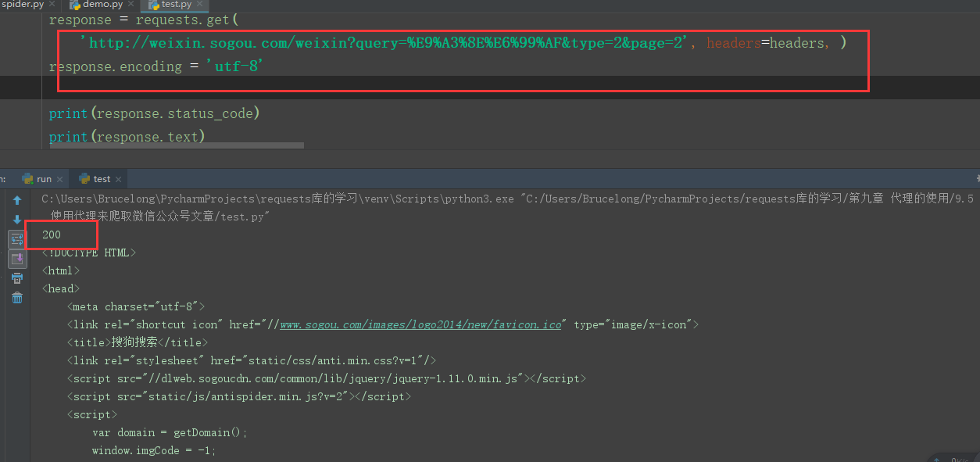The height and width of the screenshot is (462, 980).
Task: Jump up the stack trace with up arrow
Action: click(17, 201)
